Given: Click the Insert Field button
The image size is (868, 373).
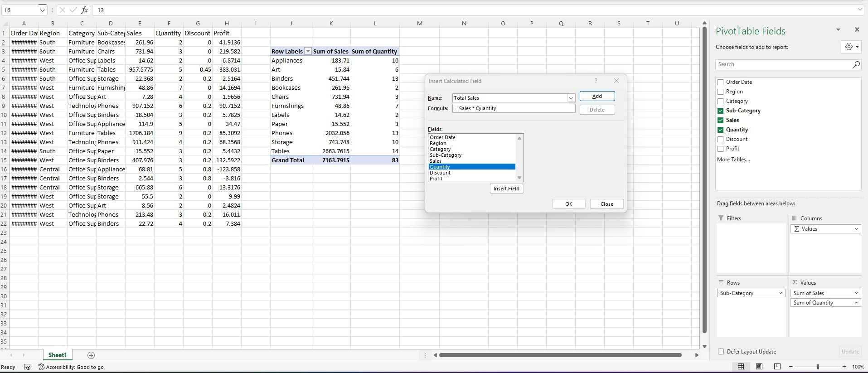Looking at the screenshot, I should (506, 189).
